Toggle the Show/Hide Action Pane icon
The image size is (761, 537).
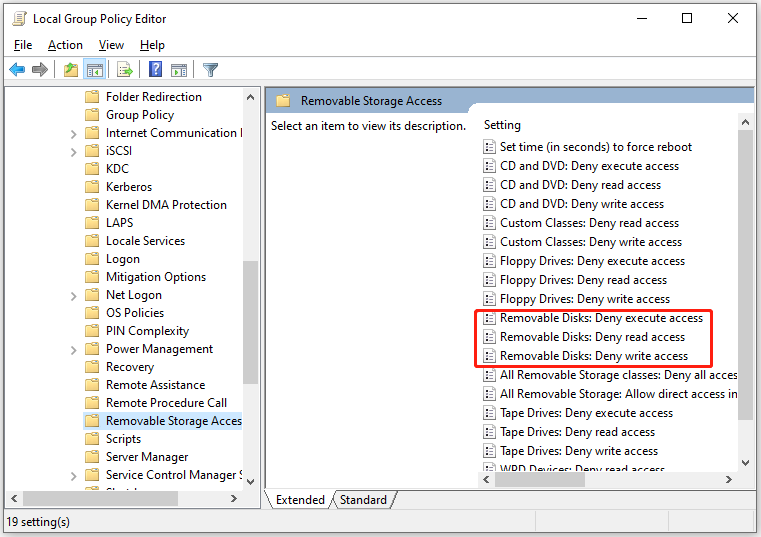tap(179, 69)
